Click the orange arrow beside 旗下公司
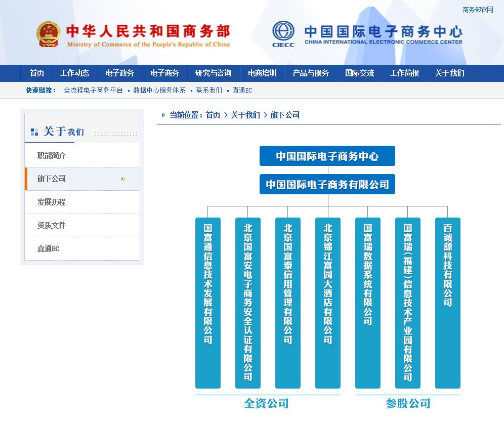This screenshot has width=504, height=423. (x=123, y=179)
